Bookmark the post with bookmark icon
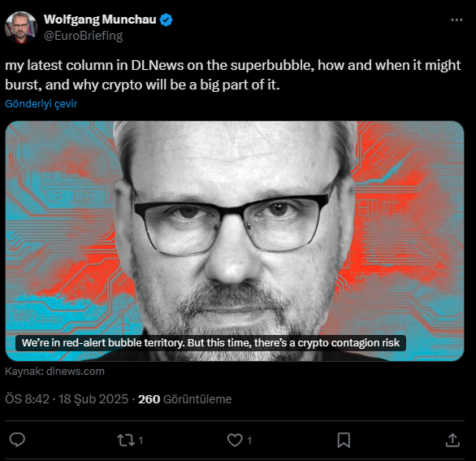Image resolution: width=476 pixels, height=461 pixels. (x=344, y=440)
